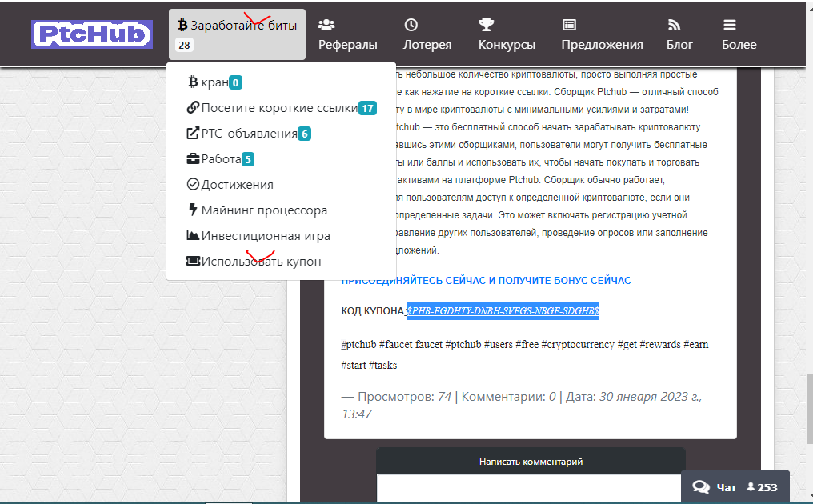Click the 17 badge for short links
Viewport: 813px width, 504px height.
click(x=367, y=108)
